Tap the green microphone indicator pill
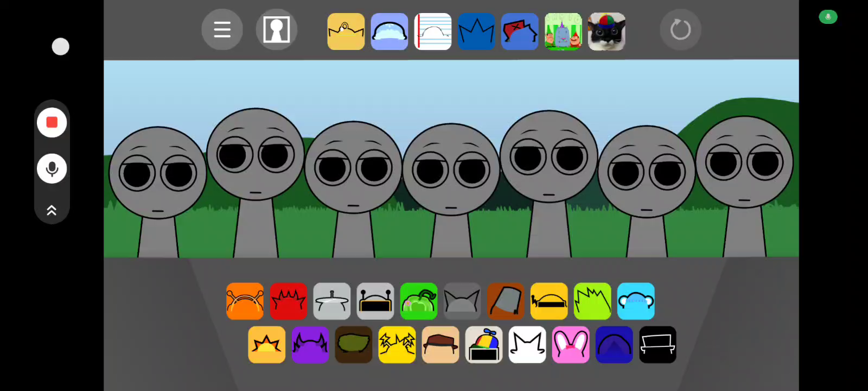The height and width of the screenshot is (391, 868). tap(828, 17)
